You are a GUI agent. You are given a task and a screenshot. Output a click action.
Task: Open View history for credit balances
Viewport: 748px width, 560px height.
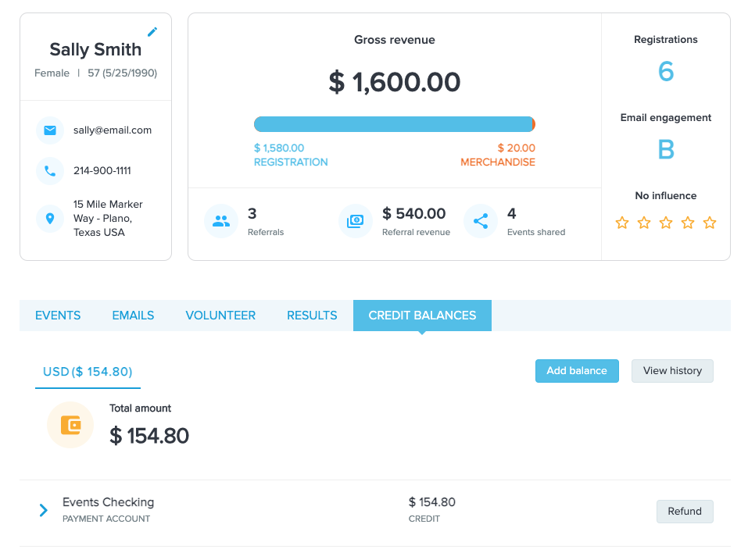(672, 371)
